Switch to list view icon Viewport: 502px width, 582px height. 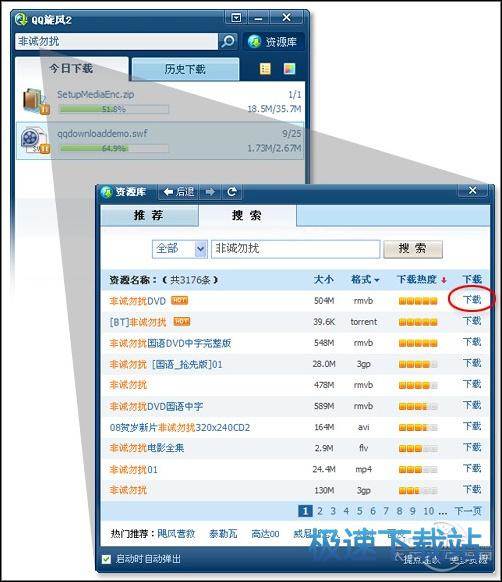point(265,69)
